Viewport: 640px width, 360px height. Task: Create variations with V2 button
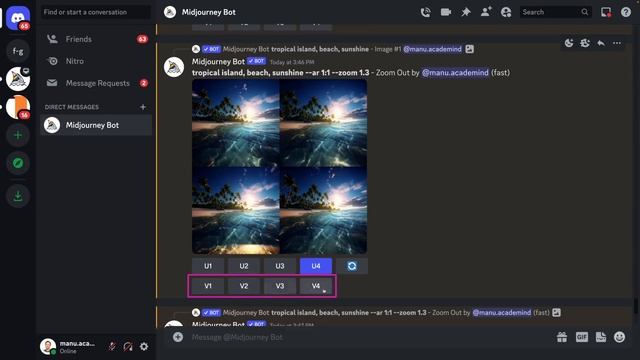tap(244, 286)
